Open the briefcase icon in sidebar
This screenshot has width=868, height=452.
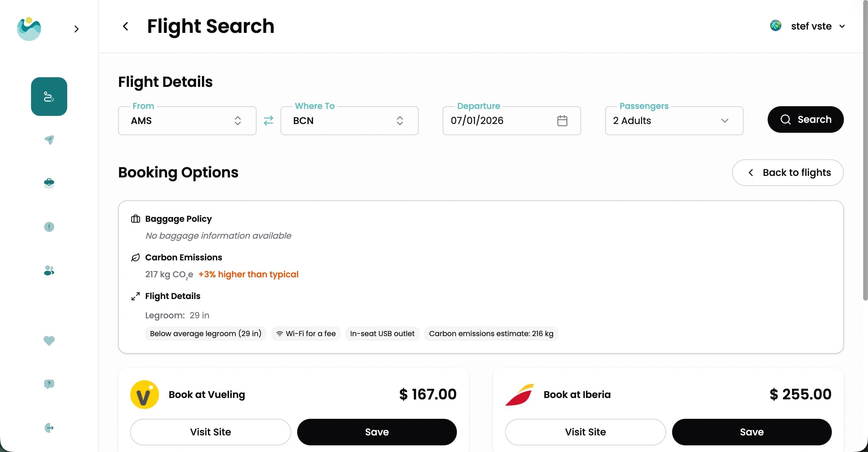pos(49,183)
